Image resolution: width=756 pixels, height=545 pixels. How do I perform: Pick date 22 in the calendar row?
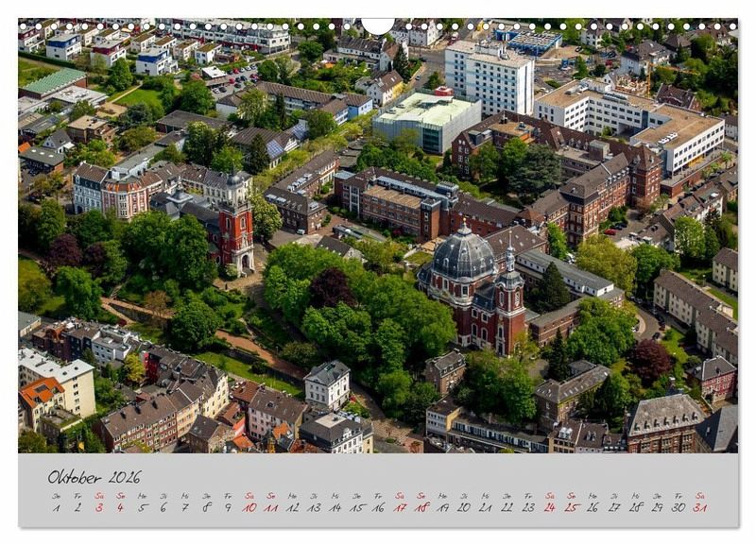point(507,507)
